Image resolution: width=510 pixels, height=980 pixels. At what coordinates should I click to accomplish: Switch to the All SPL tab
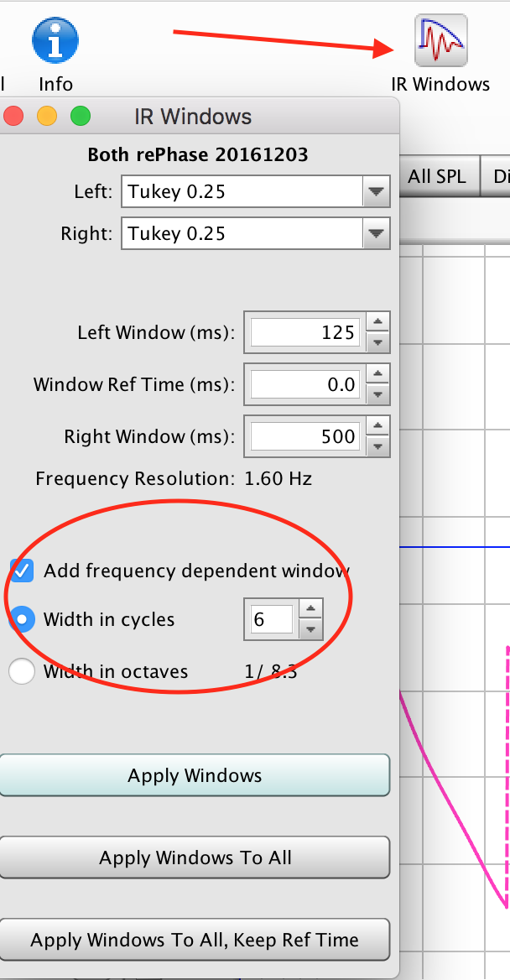click(437, 176)
